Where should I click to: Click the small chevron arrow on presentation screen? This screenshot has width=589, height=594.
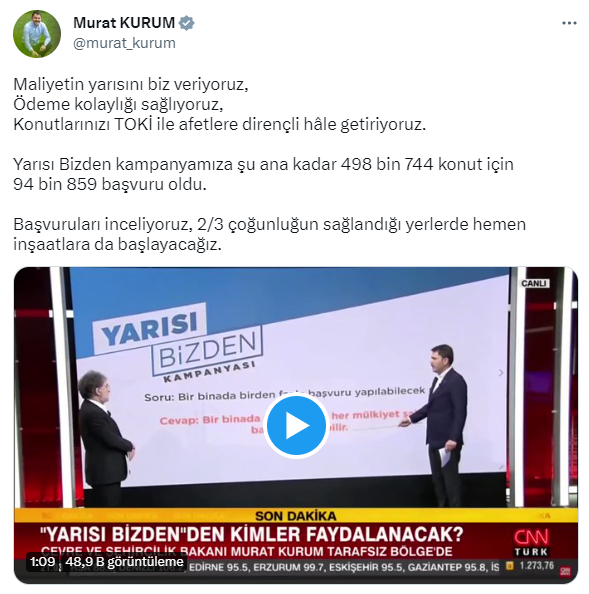501,373
